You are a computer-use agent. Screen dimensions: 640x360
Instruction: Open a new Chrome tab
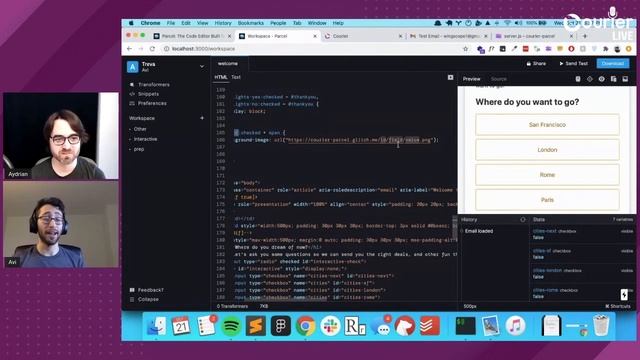coord(585,36)
